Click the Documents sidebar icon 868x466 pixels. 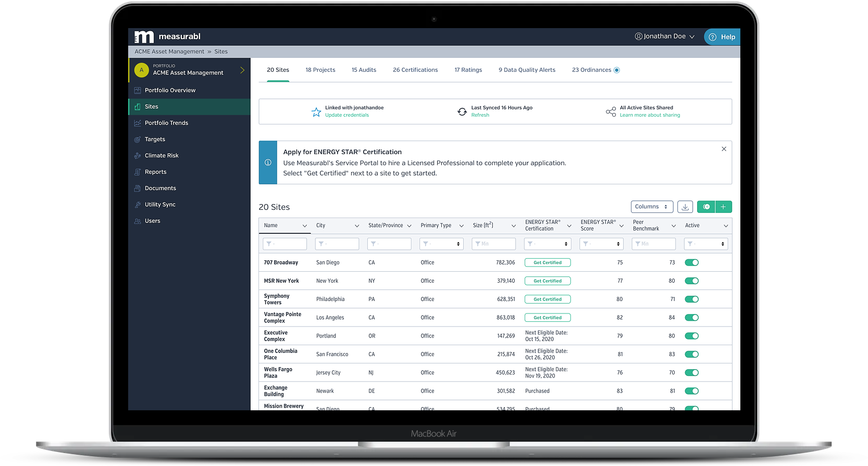point(138,188)
